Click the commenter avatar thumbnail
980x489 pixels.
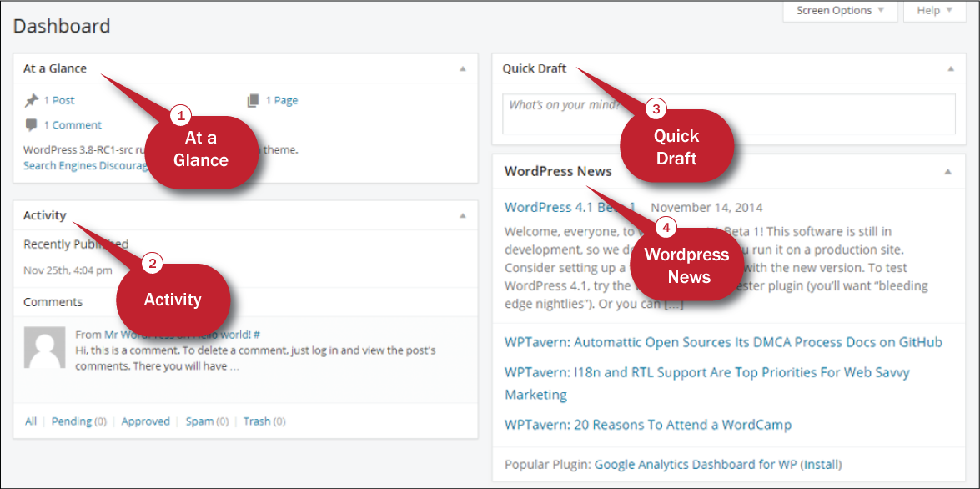pyautogui.click(x=44, y=347)
